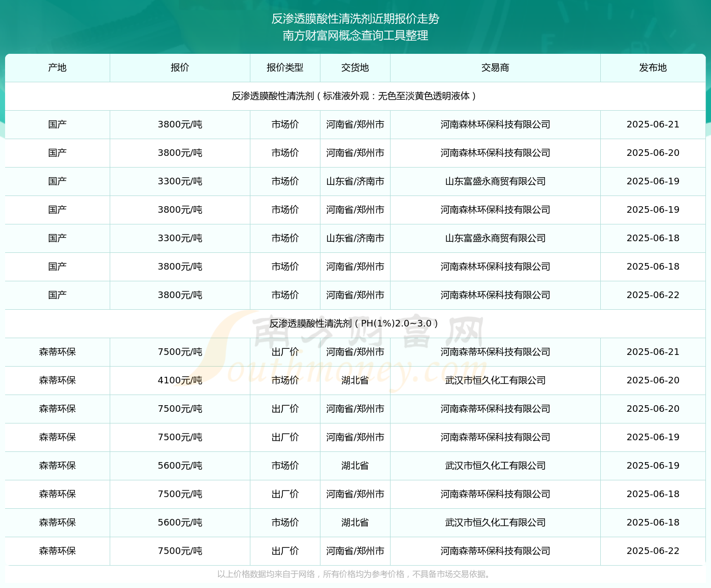
Task: Click "市场价" in the 5600元/吨 2025-06-19 row
Action: (x=285, y=466)
